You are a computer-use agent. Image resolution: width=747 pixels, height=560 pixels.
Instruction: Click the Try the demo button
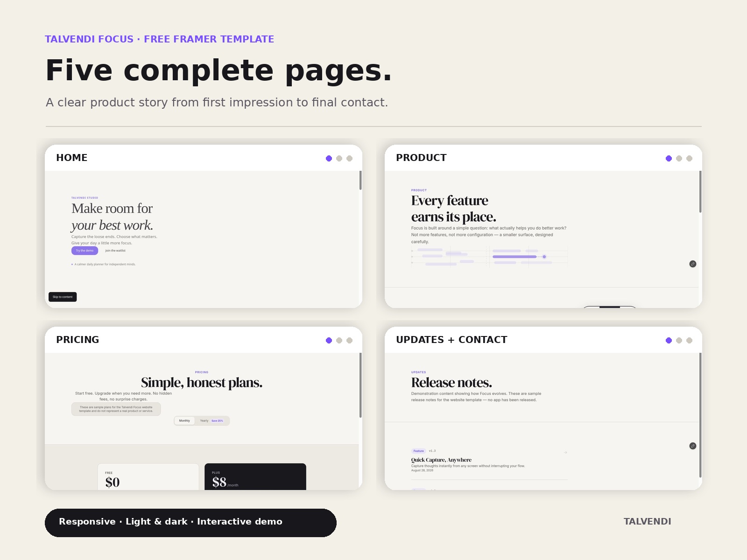pyautogui.click(x=85, y=251)
